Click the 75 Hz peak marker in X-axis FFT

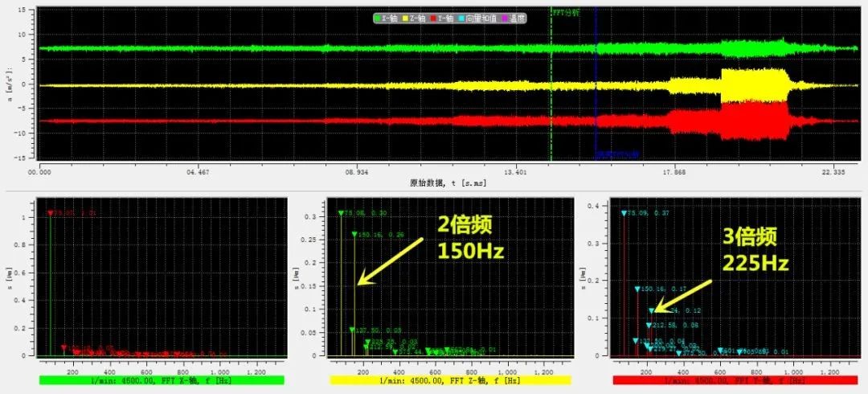51,213
